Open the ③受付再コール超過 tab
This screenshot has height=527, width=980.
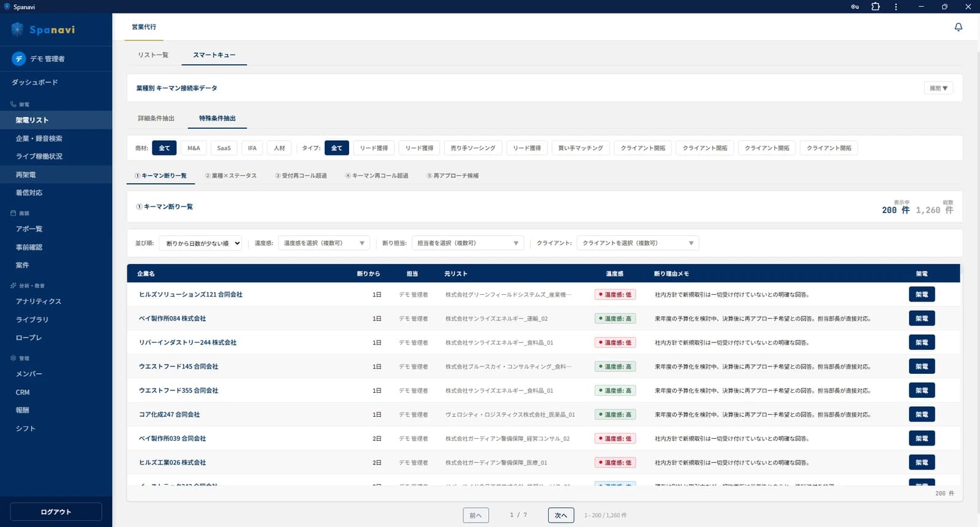[301, 176]
